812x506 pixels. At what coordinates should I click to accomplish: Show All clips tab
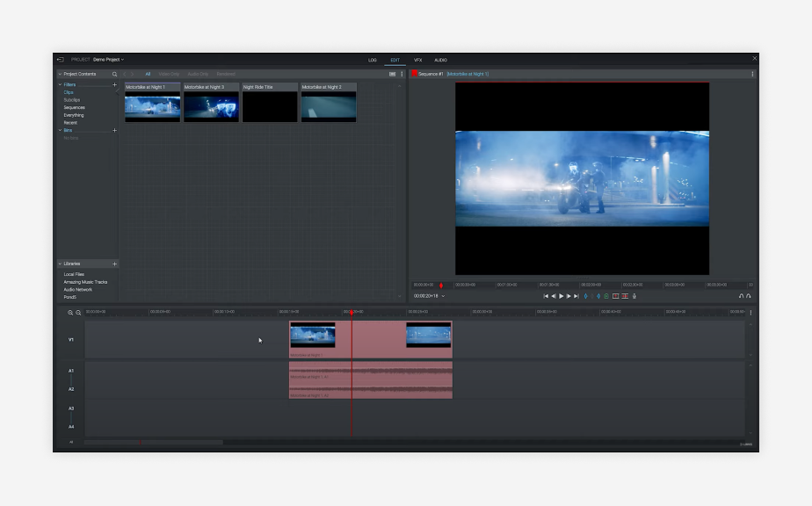148,74
